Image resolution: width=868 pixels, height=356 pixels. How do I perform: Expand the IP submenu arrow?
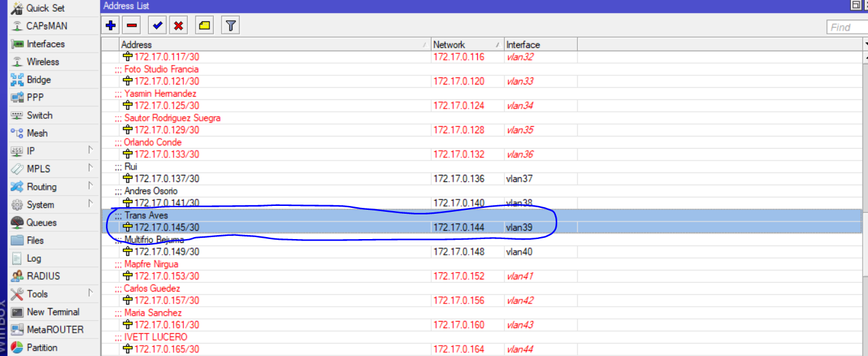(x=90, y=150)
